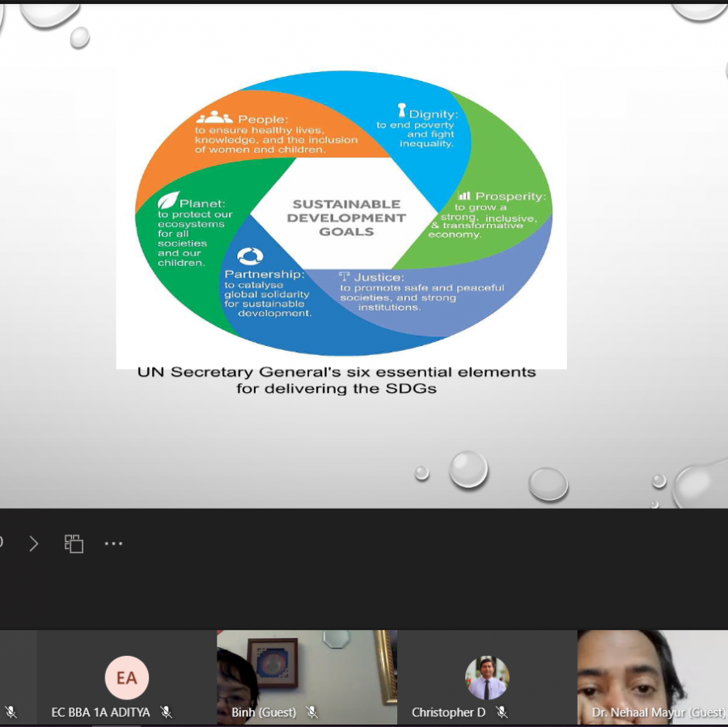Toggle the mute icon beside EC BBA 1A ADITYA
The height and width of the screenshot is (727, 728).
(x=166, y=712)
